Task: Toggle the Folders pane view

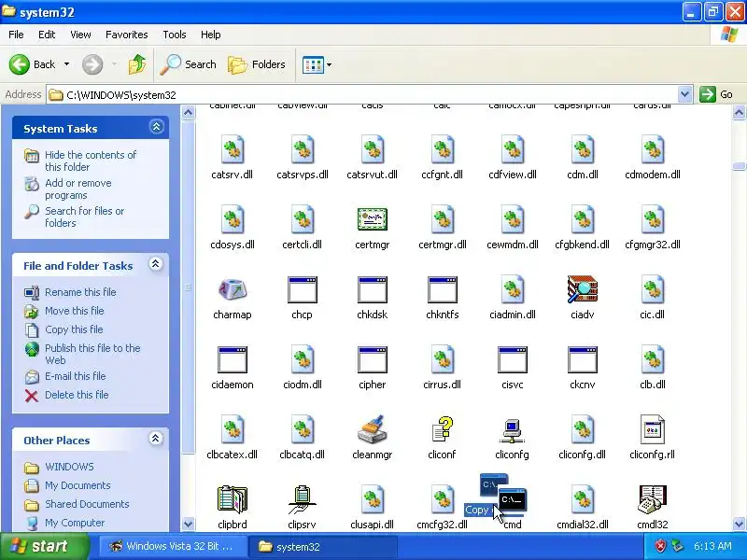Action: (x=256, y=64)
